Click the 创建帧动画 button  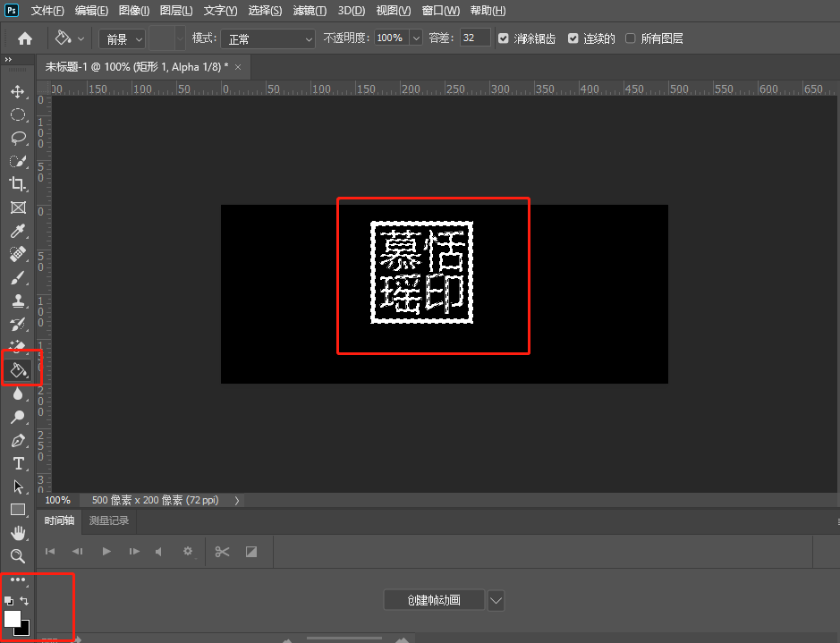pyautogui.click(x=434, y=600)
